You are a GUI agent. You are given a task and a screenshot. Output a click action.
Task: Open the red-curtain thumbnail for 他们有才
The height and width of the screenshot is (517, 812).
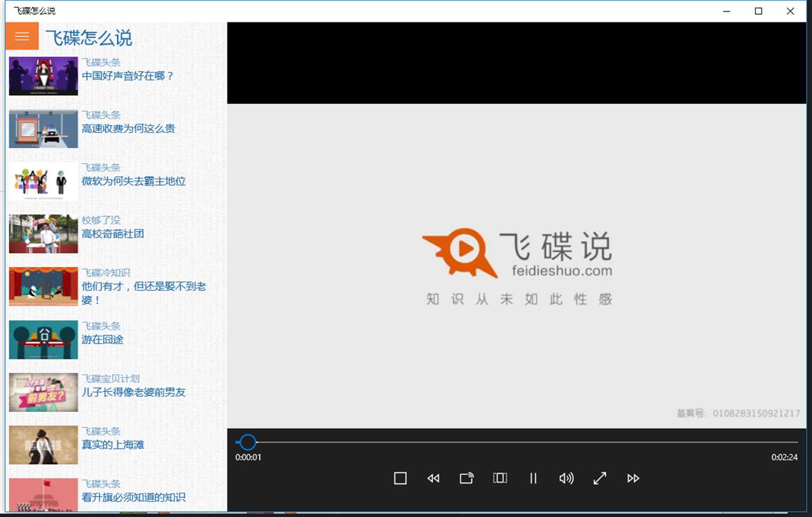(x=43, y=287)
